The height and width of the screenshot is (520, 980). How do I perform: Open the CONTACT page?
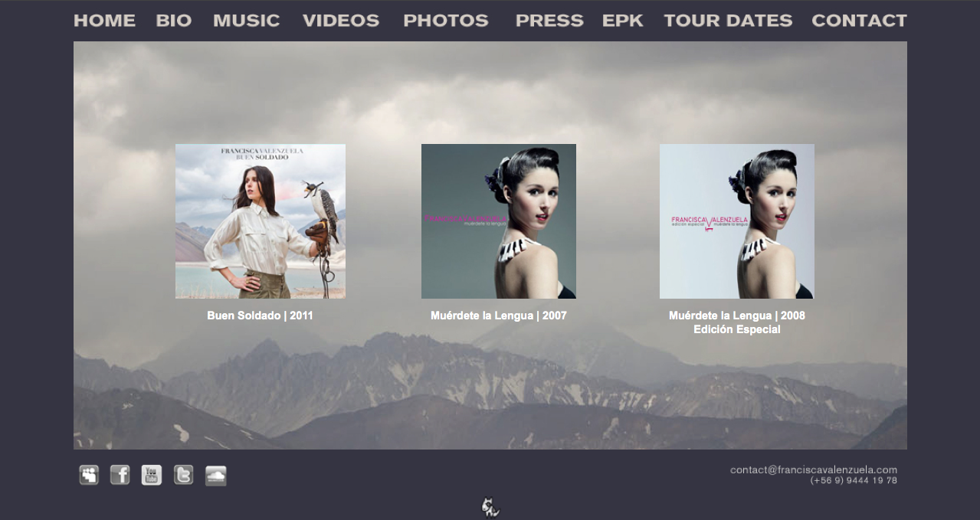click(859, 21)
